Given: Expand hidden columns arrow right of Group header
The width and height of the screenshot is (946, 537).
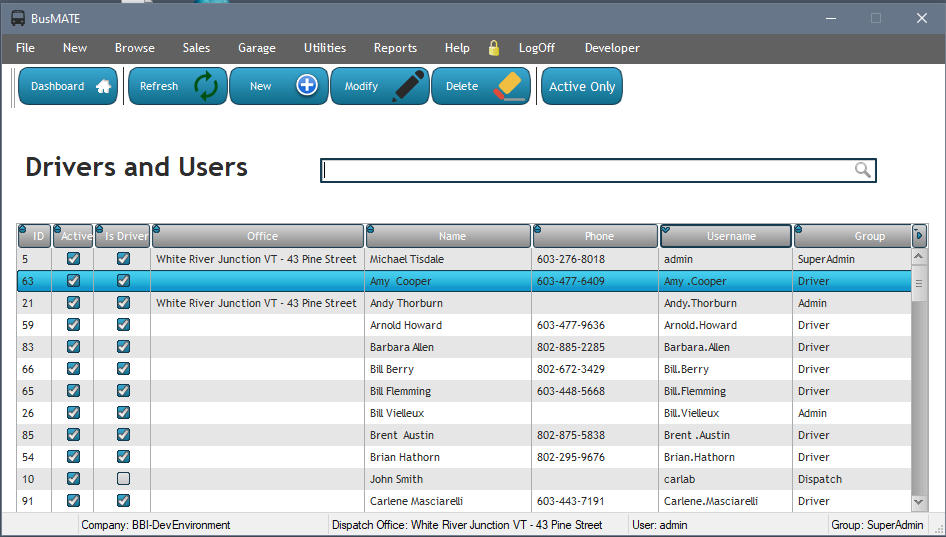Looking at the screenshot, I should (x=919, y=236).
